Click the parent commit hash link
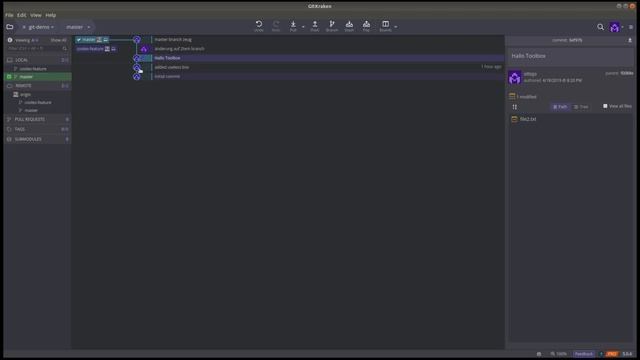The height and width of the screenshot is (360, 640). (627, 73)
